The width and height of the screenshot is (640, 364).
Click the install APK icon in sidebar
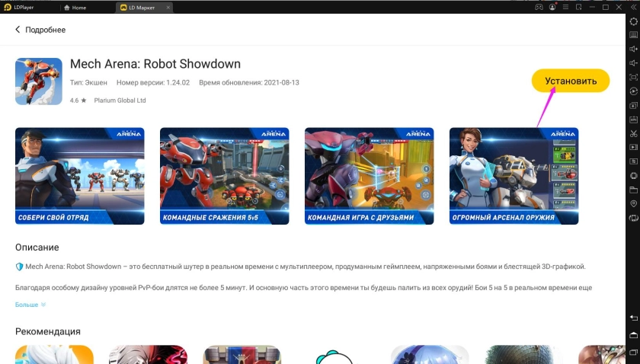tap(633, 120)
